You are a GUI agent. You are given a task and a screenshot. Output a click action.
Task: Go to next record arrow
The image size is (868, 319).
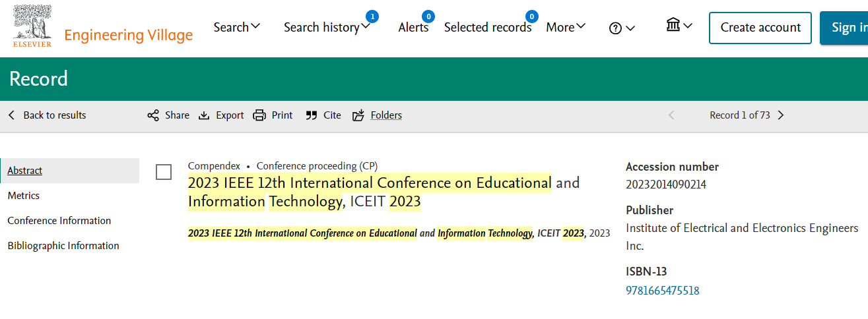[x=781, y=115]
